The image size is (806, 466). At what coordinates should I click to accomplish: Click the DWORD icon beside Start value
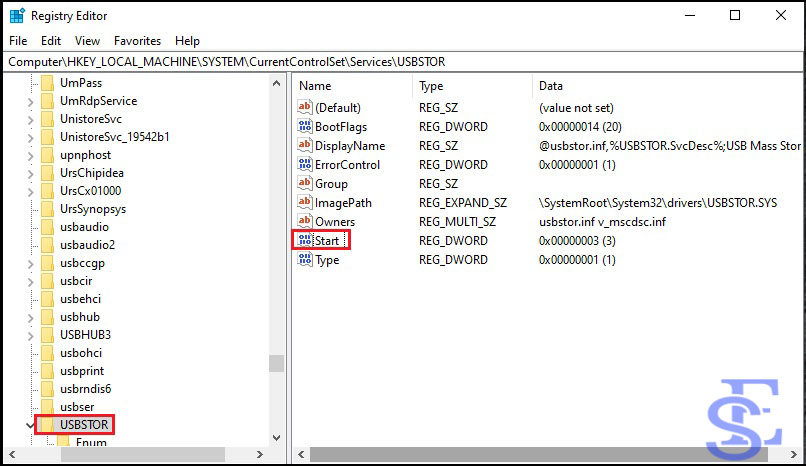pos(305,240)
